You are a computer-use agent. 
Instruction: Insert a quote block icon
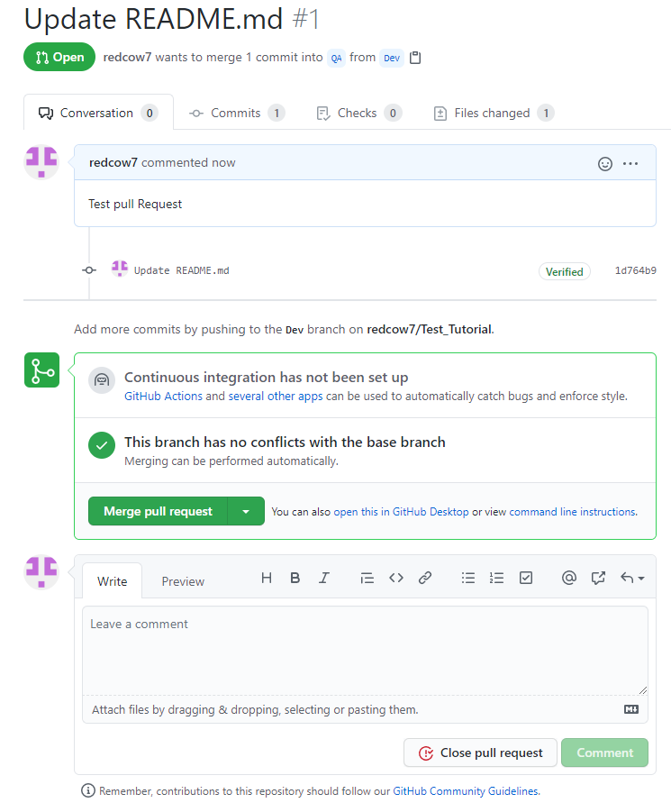367,578
